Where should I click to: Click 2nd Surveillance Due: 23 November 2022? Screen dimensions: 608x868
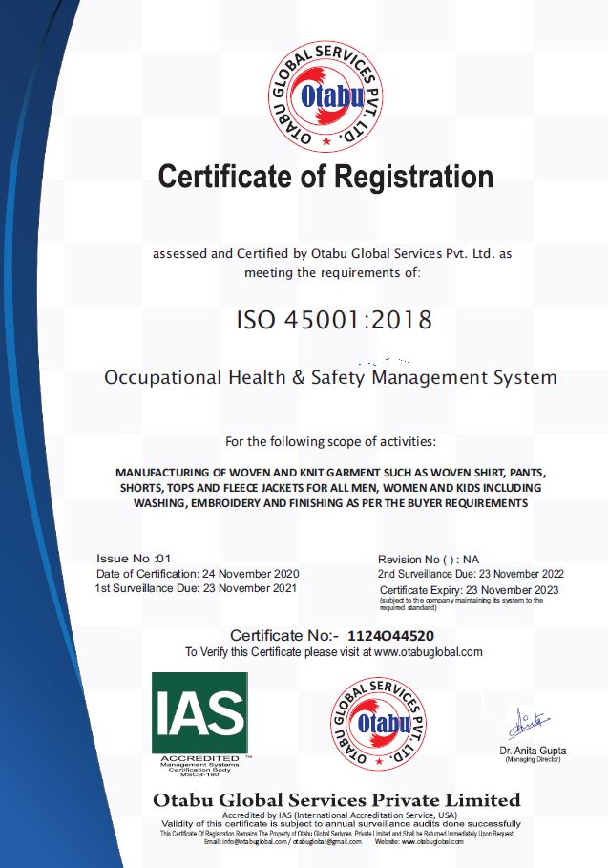[471, 574]
